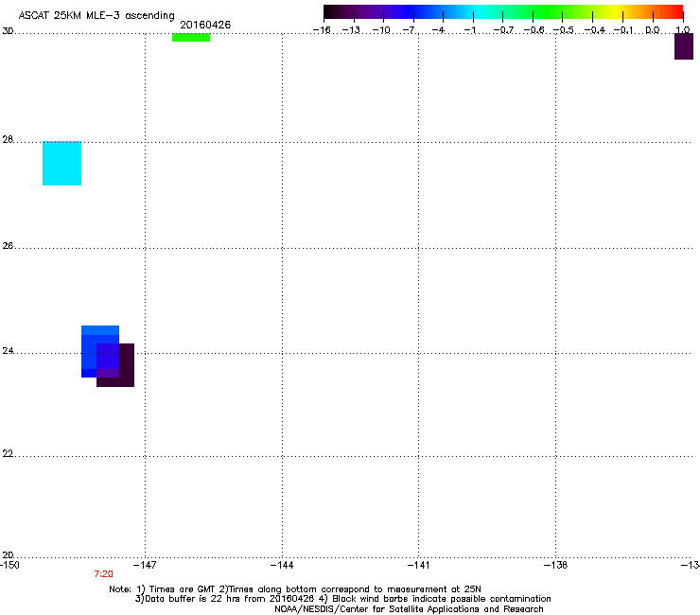Click the rainbow color scale bar
This screenshot has height=615, width=700.
click(x=503, y=12)
